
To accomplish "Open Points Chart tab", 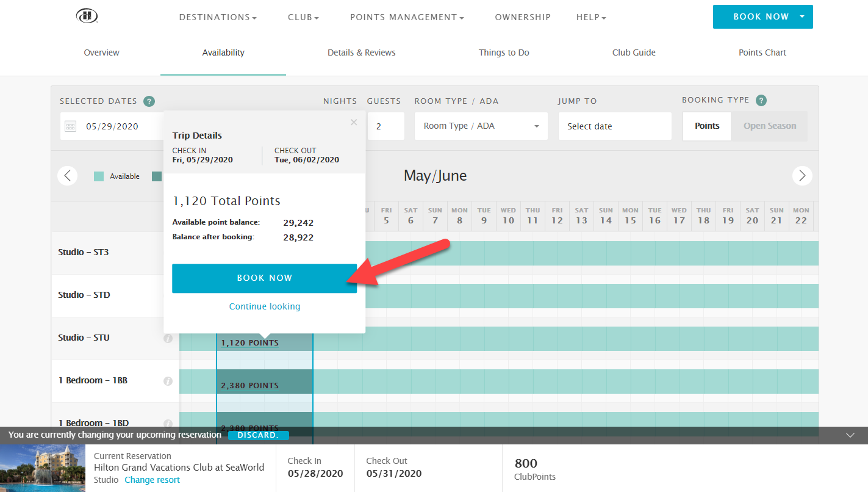I will tap(762, 52).
